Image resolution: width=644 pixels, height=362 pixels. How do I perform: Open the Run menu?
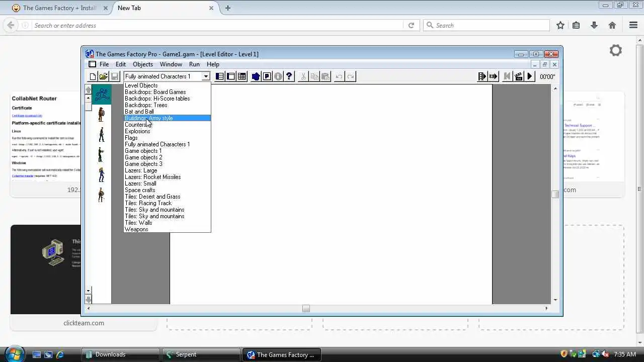(194, 64)
